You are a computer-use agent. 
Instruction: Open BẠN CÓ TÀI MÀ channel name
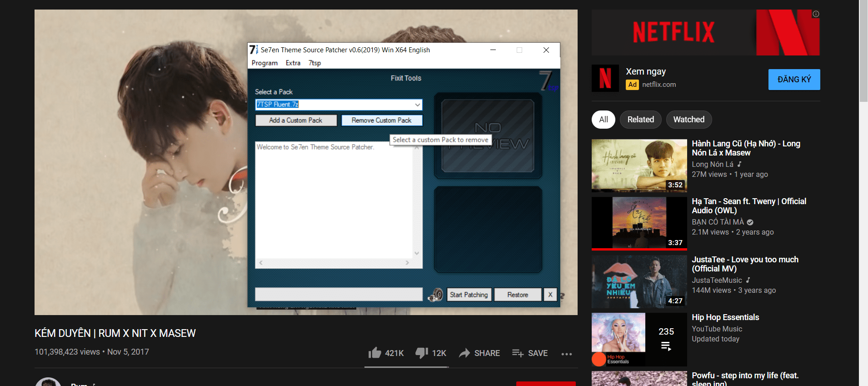718,222
